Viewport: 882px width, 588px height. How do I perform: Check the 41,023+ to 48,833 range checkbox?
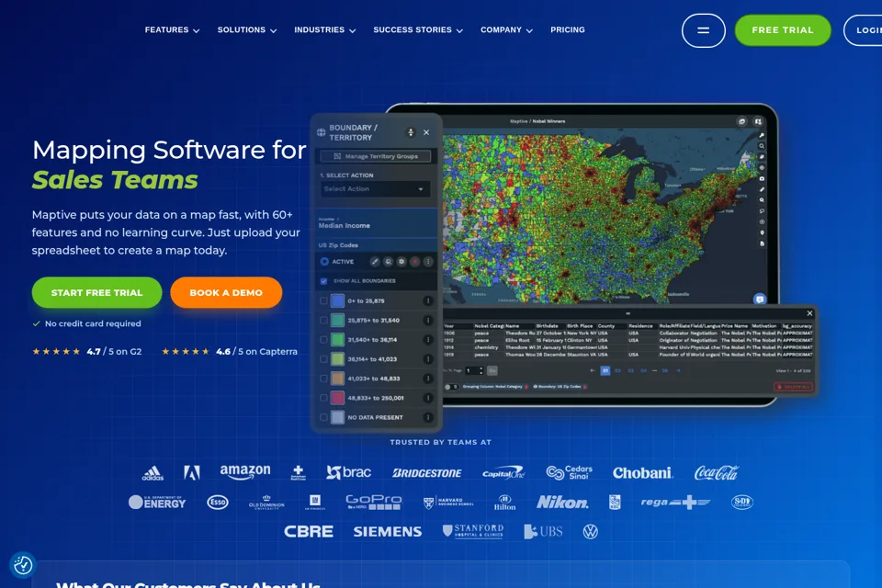click(x=323, y=379)
